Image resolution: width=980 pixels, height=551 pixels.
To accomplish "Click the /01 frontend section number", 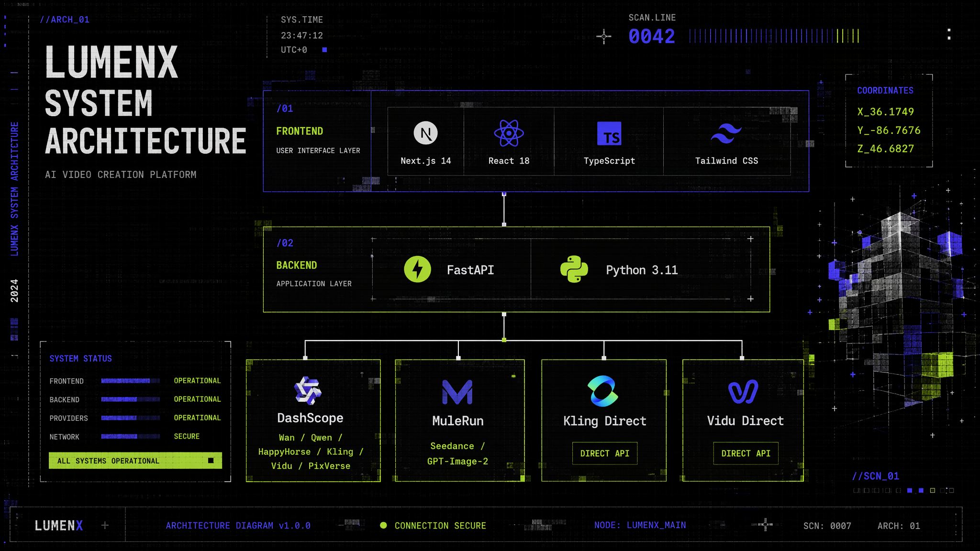I will (x=285, y=109).
